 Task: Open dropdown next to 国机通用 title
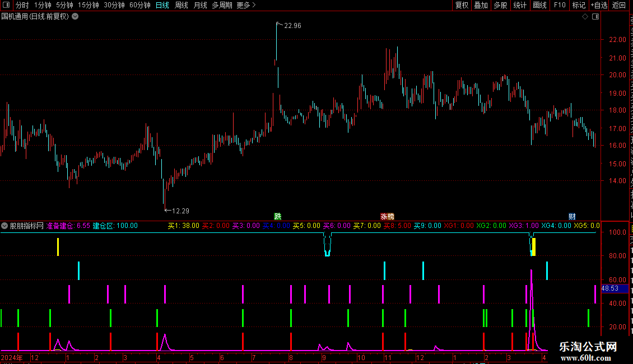point(75,17)
